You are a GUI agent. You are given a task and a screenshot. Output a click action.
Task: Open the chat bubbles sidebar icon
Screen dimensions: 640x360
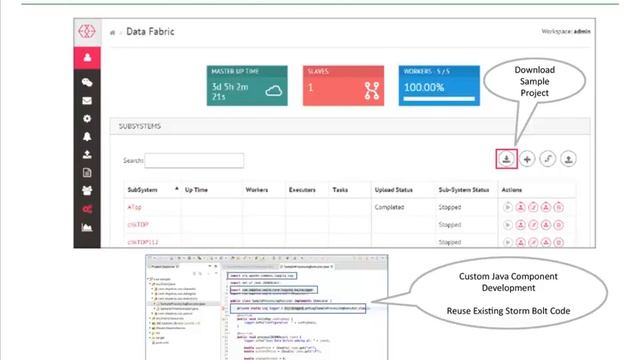87,83
